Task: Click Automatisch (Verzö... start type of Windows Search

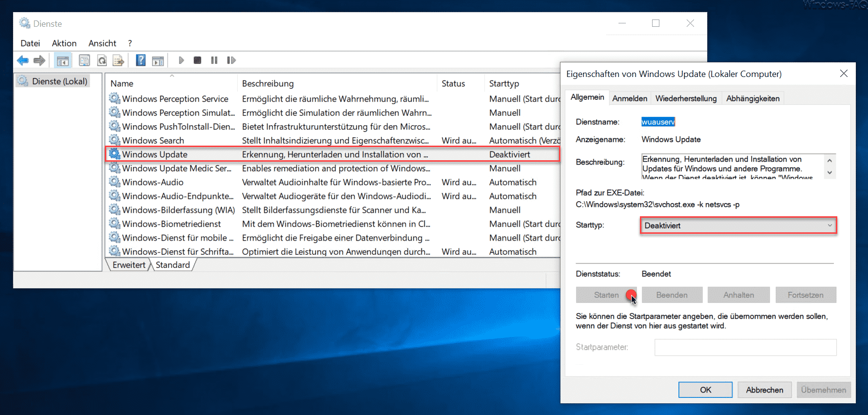Action: 524,140
